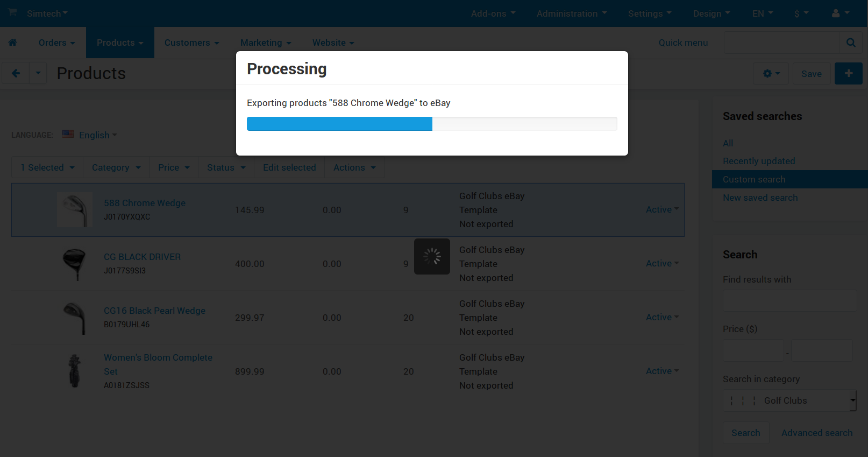Open the Advanced search link
This screenshot has height=457, width=868.
(x=817, y=433)
